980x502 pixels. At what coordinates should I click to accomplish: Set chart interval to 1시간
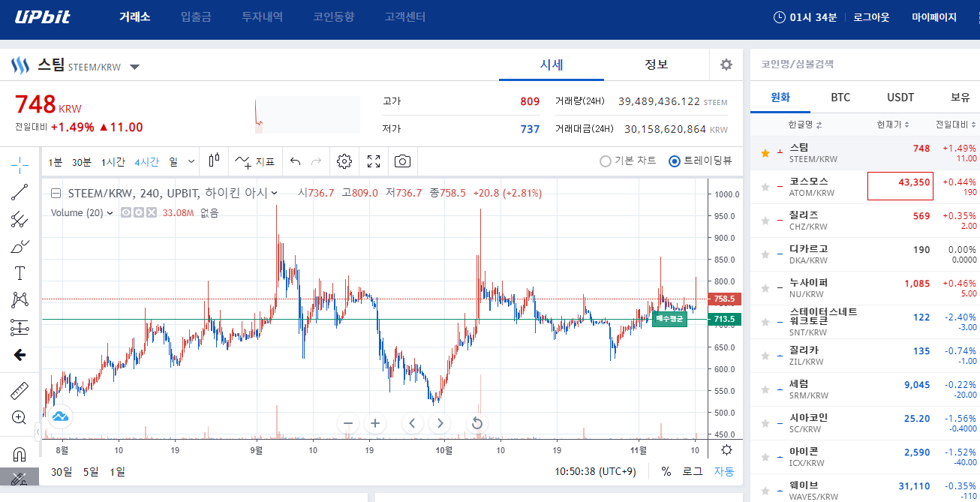(x=113, y=161)
